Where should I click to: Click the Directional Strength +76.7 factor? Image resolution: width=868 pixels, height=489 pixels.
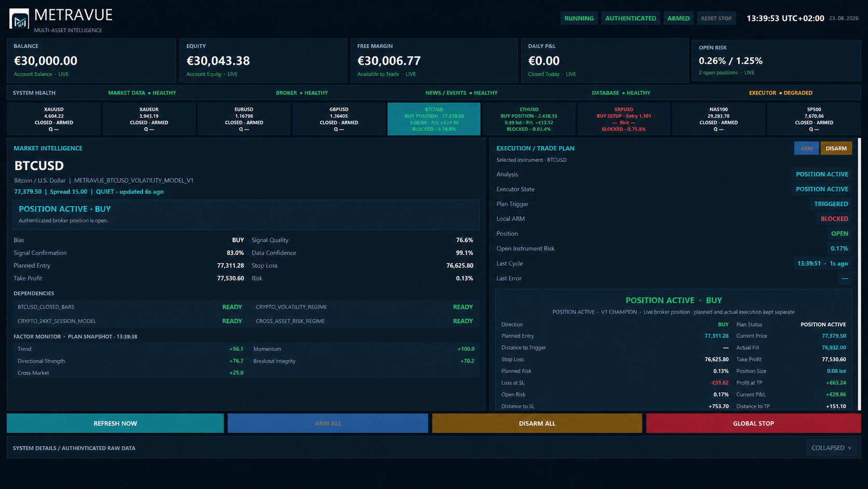[130, 361]
